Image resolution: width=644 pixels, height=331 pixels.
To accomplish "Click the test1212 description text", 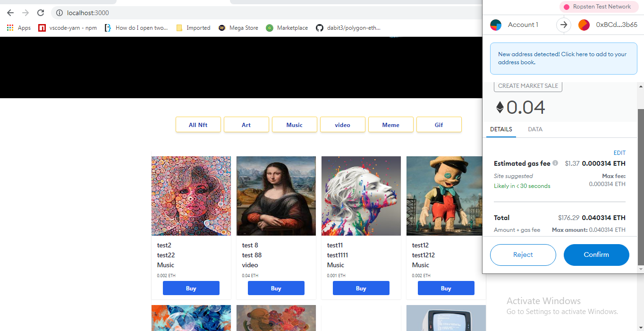I will (424, 255).
